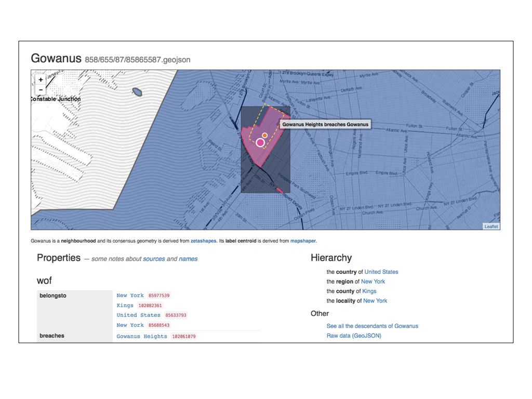
Task: Open Kings county link in Hierarchy
Action: coord(369,291)
